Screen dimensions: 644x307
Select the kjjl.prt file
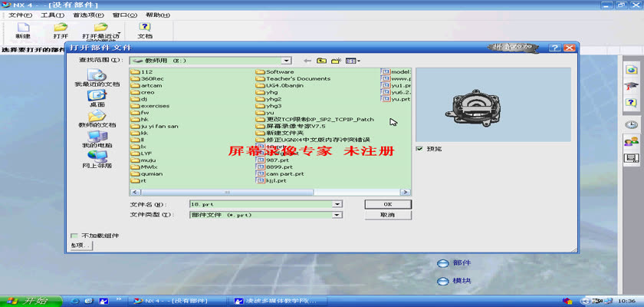pyautogui.click(x=271, y=180)
